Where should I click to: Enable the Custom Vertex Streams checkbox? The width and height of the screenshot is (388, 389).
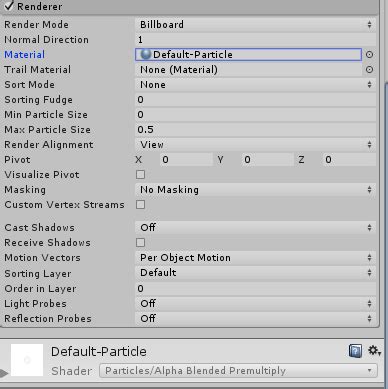click(x=140, y=205)
